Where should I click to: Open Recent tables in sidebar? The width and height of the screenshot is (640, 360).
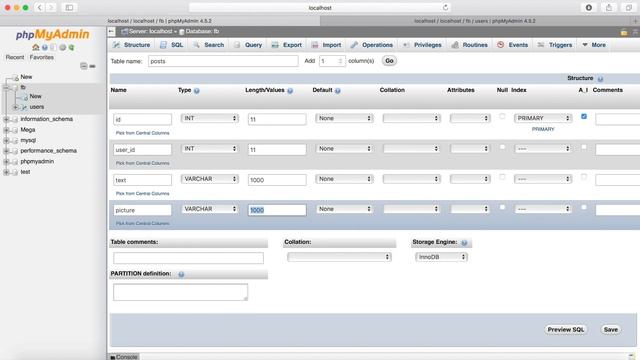point(15,58)
